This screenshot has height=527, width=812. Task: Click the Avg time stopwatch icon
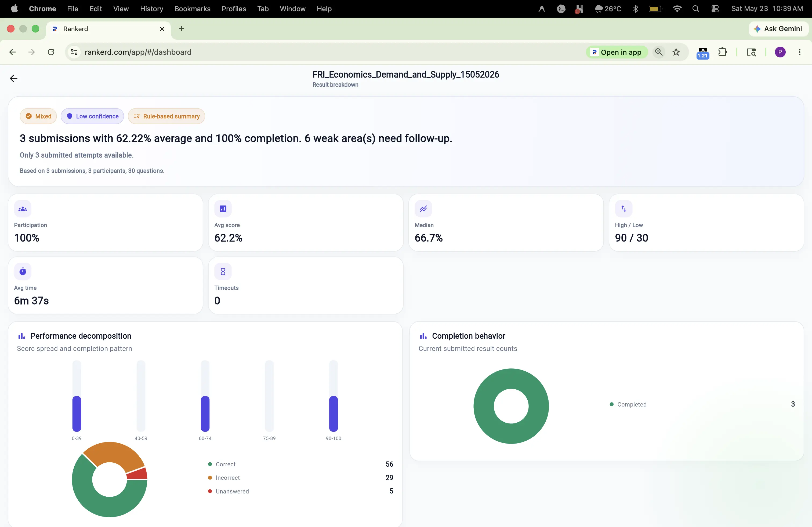(23, 271)
